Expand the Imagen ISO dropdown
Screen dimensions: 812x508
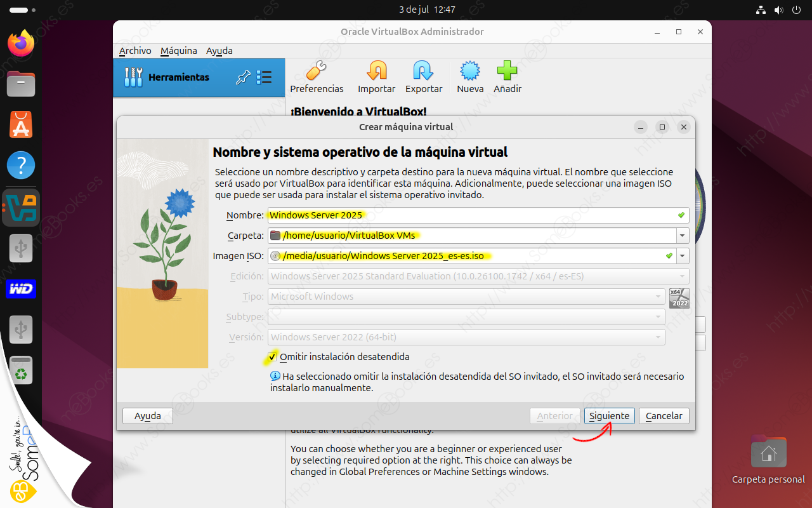[x=683, y=256]
